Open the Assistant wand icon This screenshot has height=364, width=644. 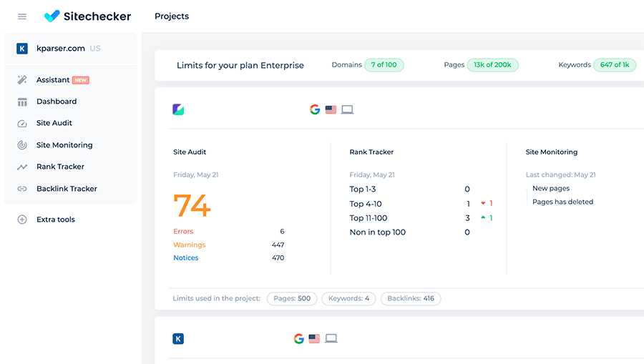click(22, 80)
